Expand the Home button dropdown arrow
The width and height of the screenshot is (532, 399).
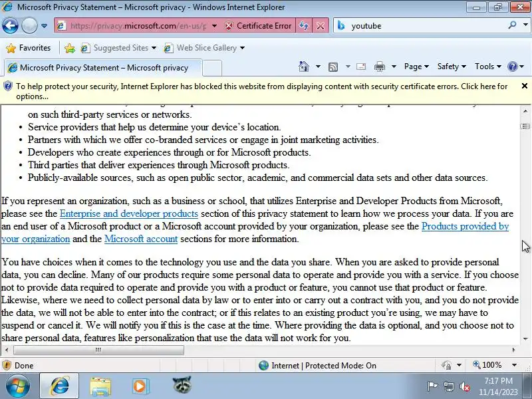318,66
